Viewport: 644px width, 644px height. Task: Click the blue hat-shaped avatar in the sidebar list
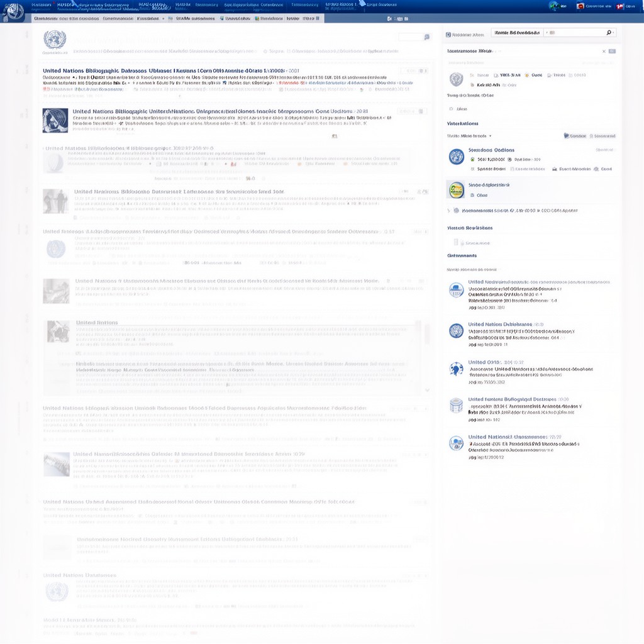click(x=457, y=290)
